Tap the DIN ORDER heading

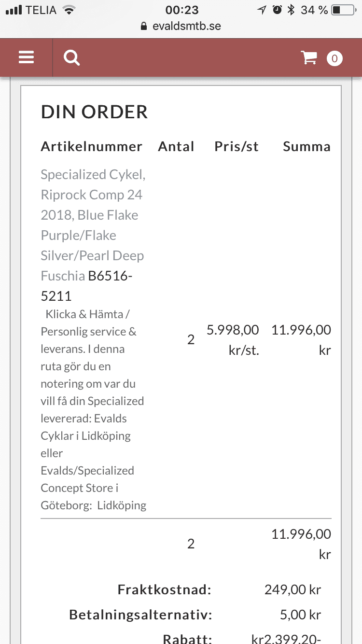point(94,112)
